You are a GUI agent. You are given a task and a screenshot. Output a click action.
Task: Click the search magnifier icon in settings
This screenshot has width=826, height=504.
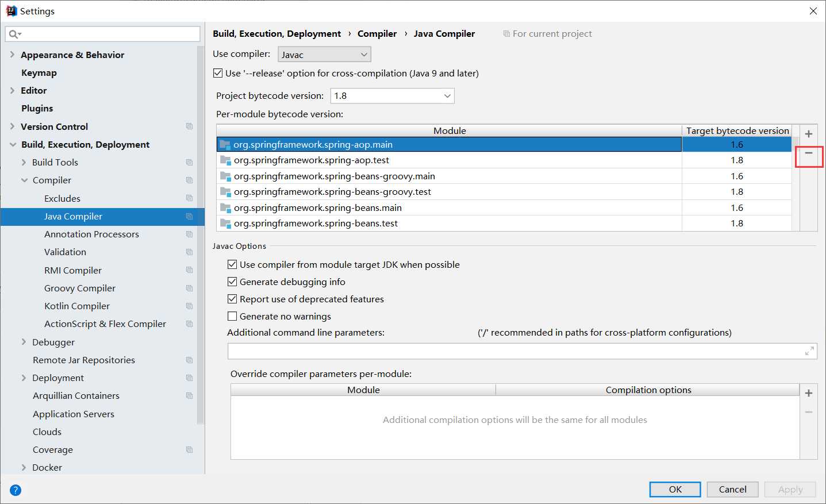pos(14,34)
